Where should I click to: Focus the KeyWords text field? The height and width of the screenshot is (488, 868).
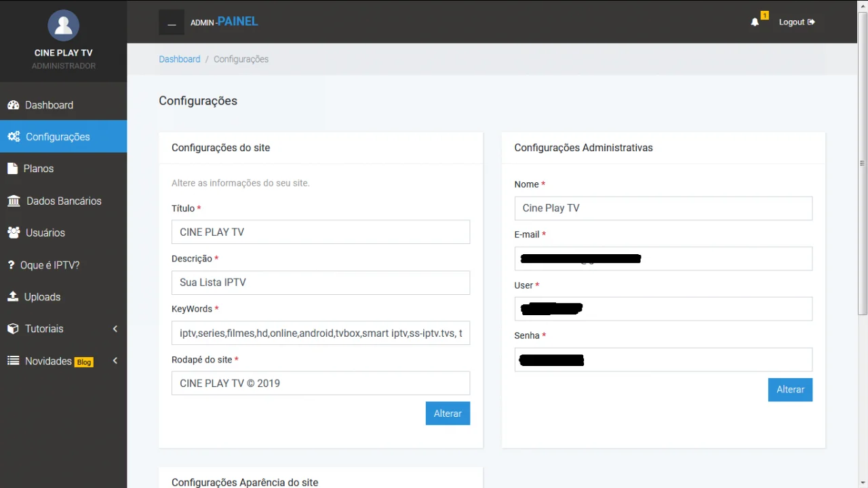pyautogui.click(x=320, y=333)
